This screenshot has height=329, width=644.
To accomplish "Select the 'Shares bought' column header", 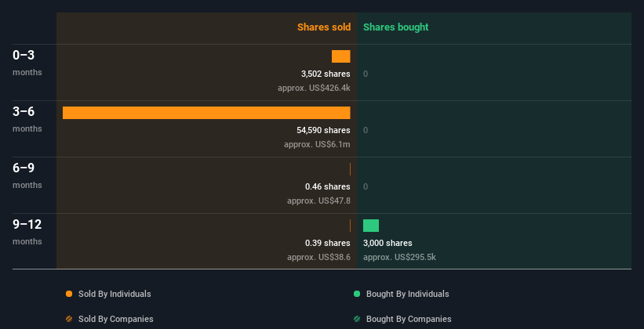I will pos(396,27).
